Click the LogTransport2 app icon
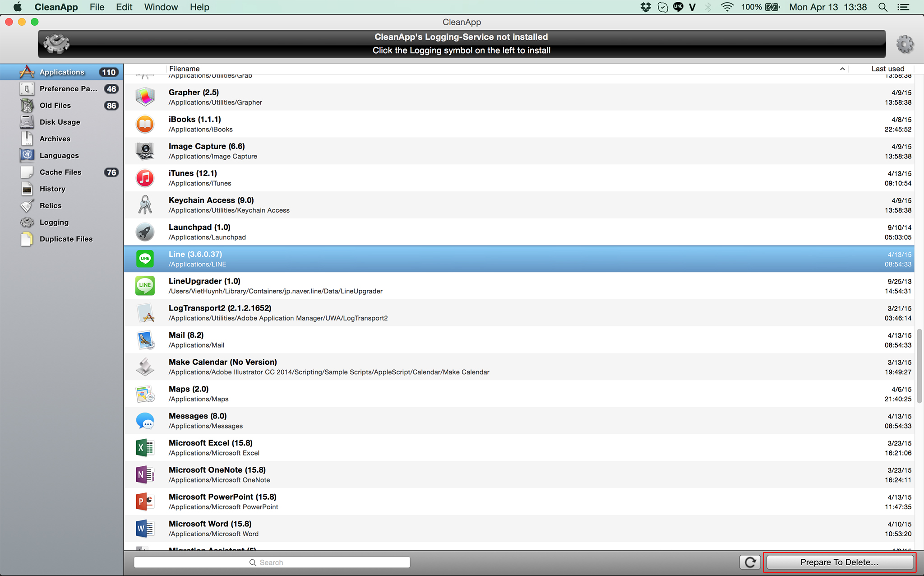This screenshot has height=576, width=924. [x=145, y=313]
